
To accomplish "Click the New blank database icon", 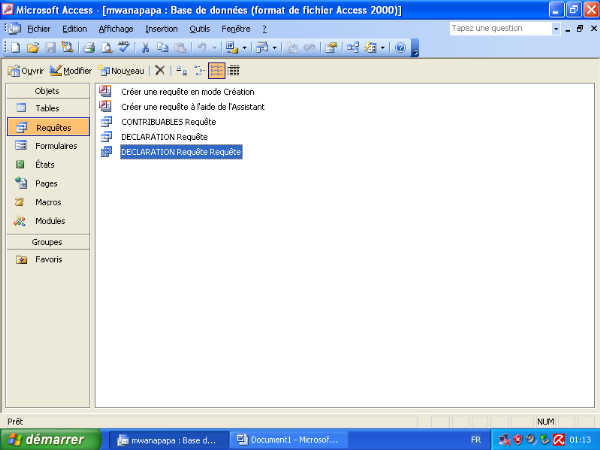I will click(16, 48).
